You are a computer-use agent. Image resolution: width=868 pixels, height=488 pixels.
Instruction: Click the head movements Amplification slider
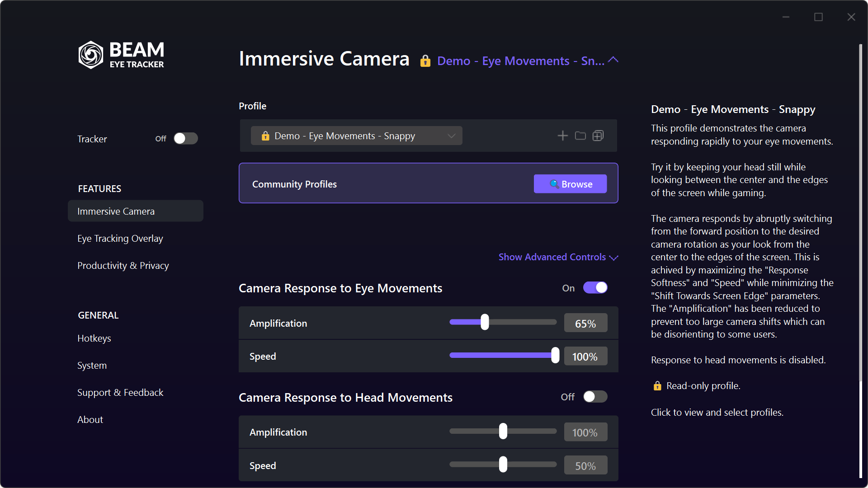(x=503, y=431)
